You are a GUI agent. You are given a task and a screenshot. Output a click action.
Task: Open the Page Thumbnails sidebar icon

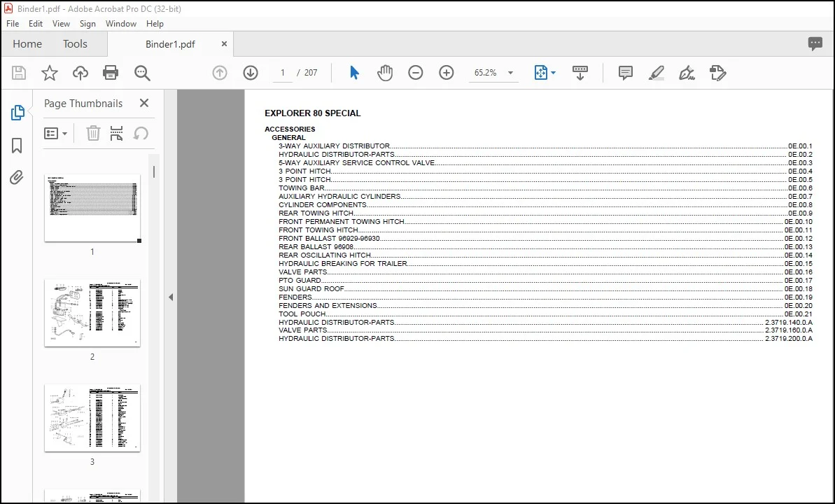click(17, 113)
